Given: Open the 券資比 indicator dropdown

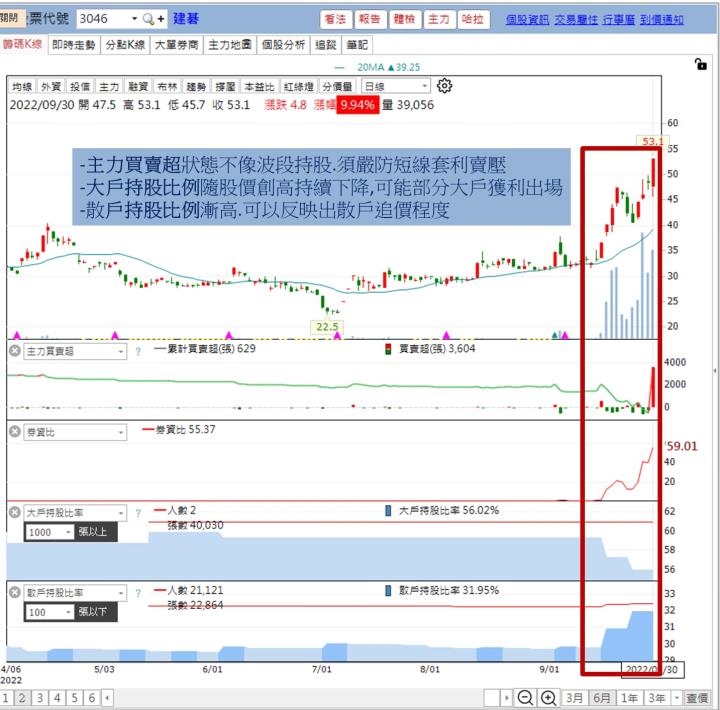Looking at the screenshot, I should (x=75, y=432).
